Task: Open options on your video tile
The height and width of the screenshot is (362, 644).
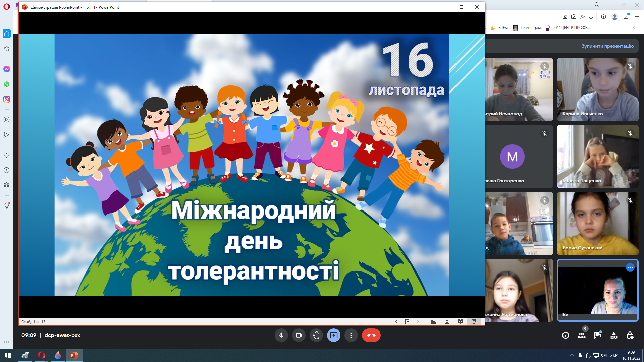Action: [x=630, y=267]
